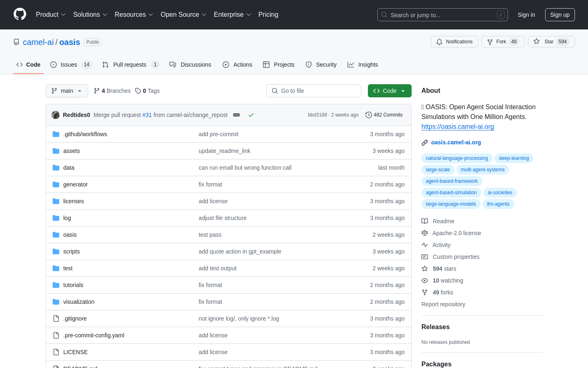
Task: Switch to the Issues tab
Action: pyautogui.click(x=71, y=65)
